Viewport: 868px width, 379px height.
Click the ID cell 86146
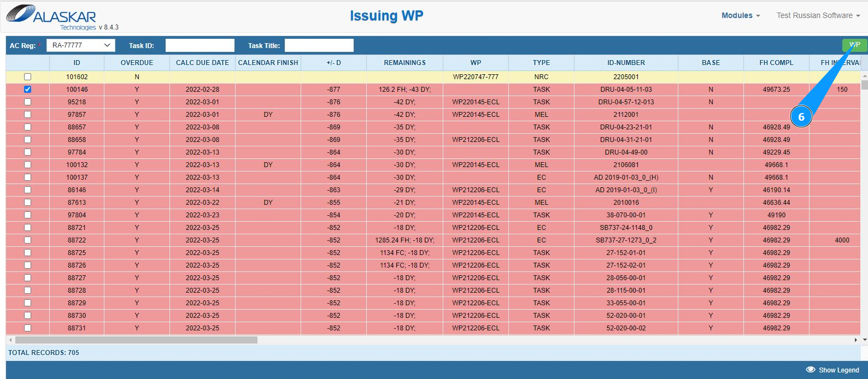pos(77,190)
